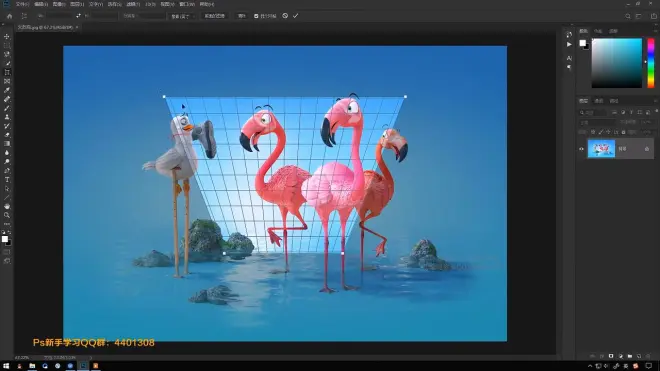This screenshot has height=371, width=660.
Task: Select the background layer thumbnail
Action: (601, 149)
